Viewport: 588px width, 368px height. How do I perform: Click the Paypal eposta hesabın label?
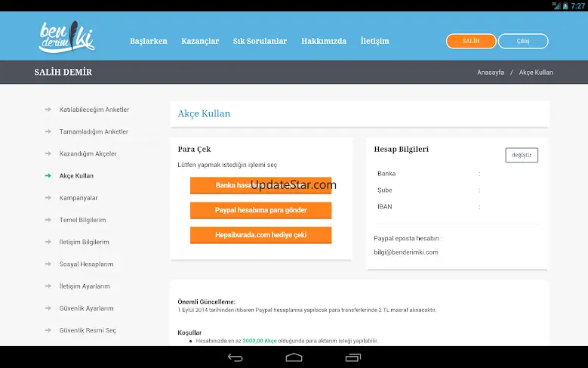(408, 239)
